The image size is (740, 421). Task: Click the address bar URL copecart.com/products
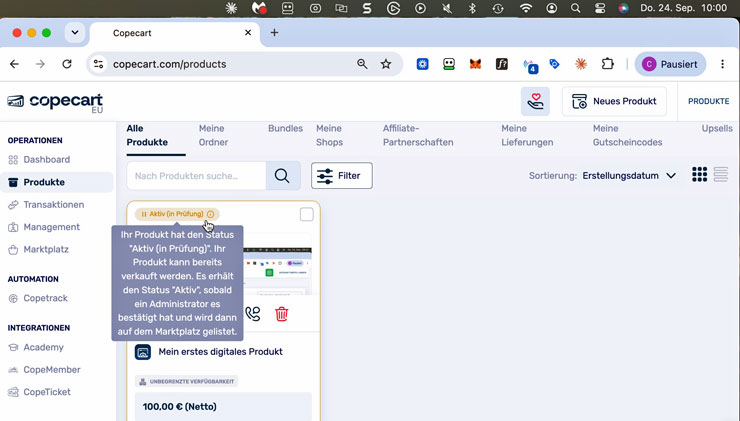click(169, 64)
